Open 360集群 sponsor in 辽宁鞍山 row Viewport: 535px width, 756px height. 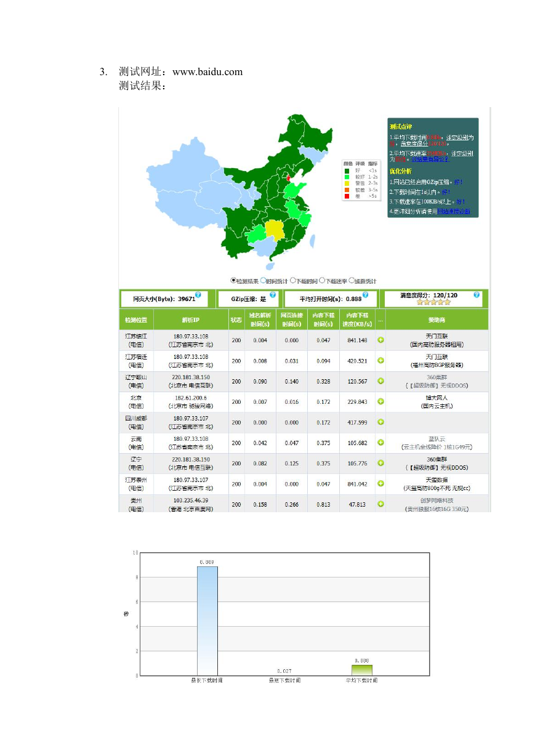pos(437,377)
